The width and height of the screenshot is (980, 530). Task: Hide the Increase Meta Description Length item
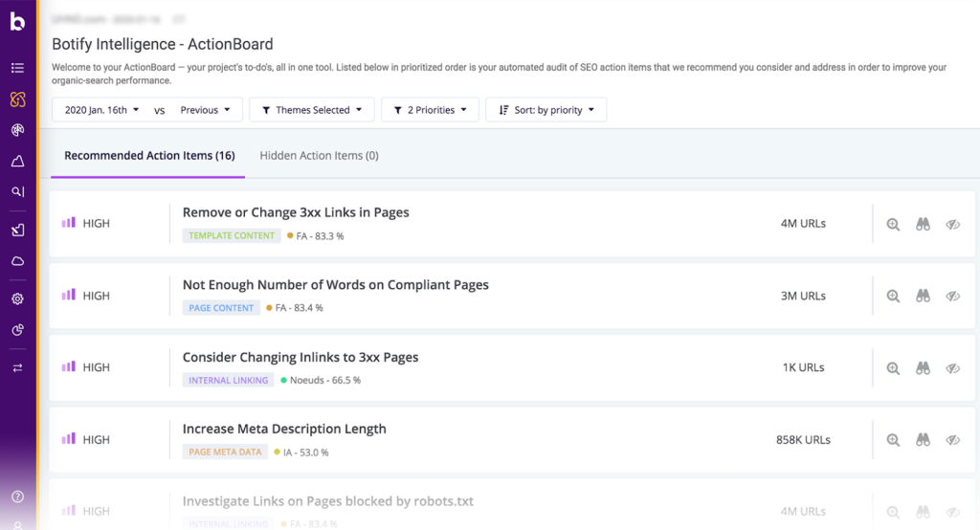click(x=952, y=440)
